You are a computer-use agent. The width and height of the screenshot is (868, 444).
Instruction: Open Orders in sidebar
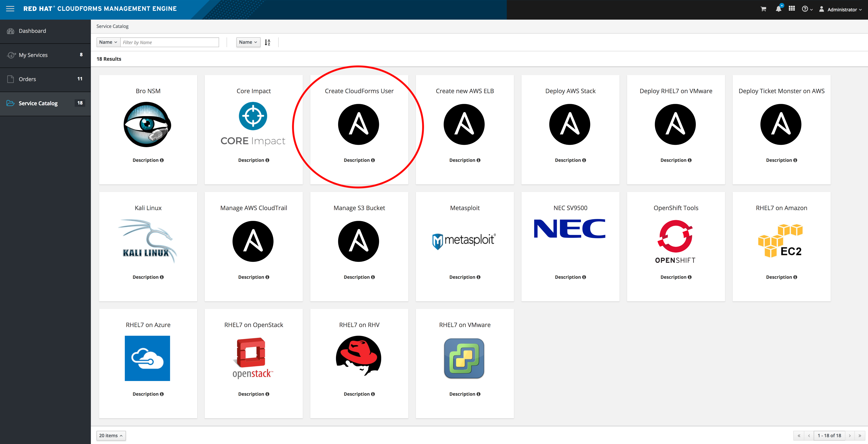45,79
